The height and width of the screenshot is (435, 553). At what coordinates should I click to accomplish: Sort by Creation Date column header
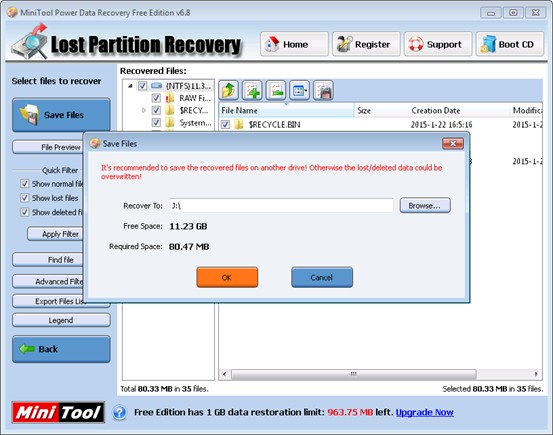click(x=459, y=110)
